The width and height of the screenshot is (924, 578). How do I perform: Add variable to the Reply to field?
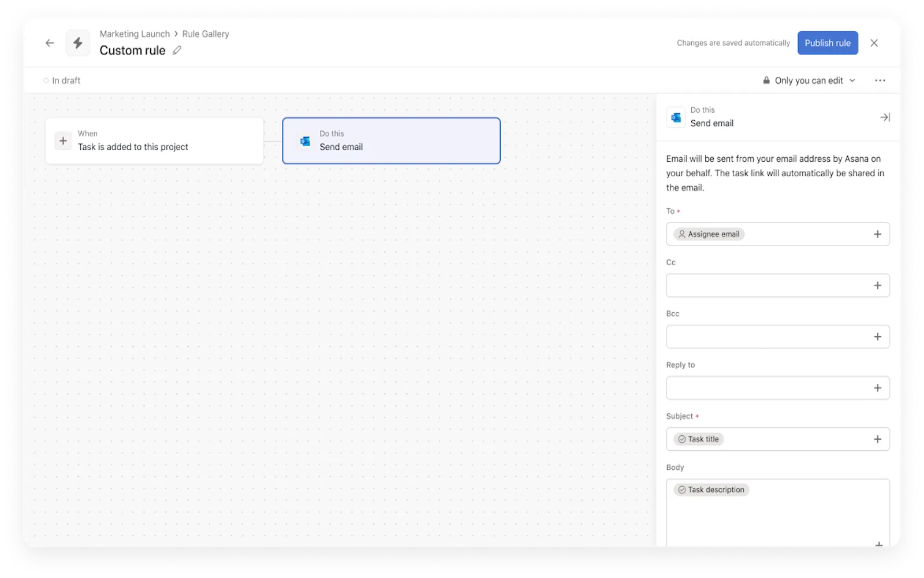[x=877, y=388]
